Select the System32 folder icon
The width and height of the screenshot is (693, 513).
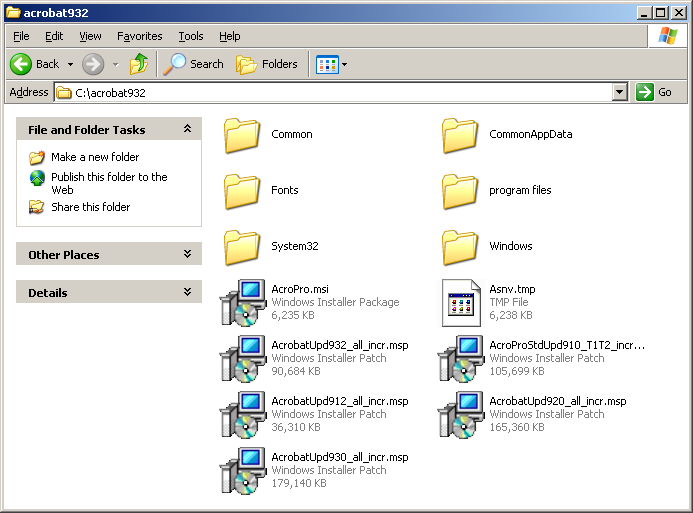click(242, 247)
